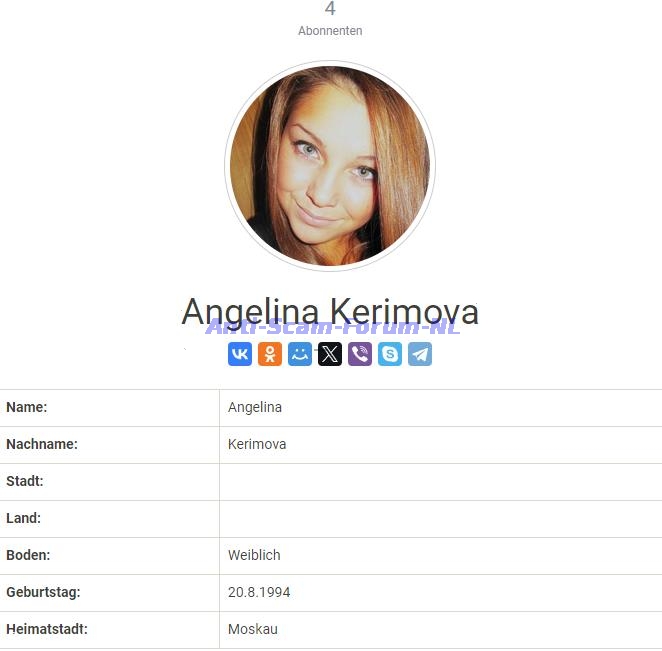Select the Angelina value in Name row
This screenshot has width=662, height=651.
coord(255,407)
